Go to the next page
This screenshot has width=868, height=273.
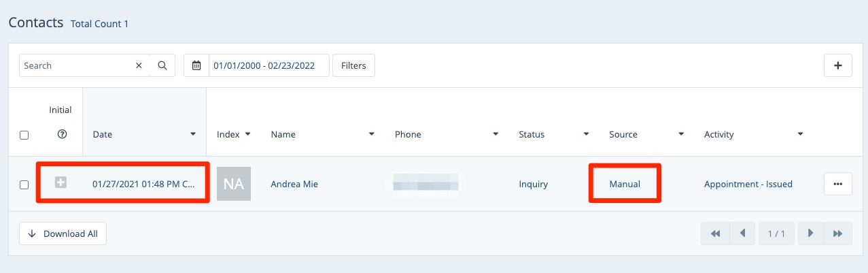(810, 234)
